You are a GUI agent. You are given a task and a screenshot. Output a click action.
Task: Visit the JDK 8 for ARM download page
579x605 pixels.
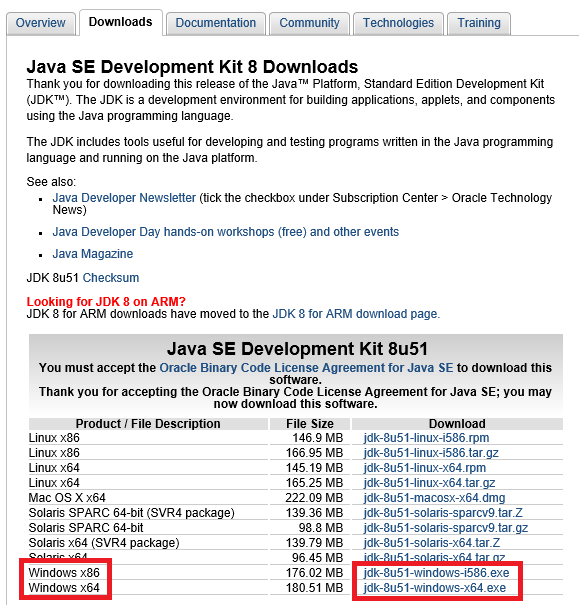(x=356, y=314)
